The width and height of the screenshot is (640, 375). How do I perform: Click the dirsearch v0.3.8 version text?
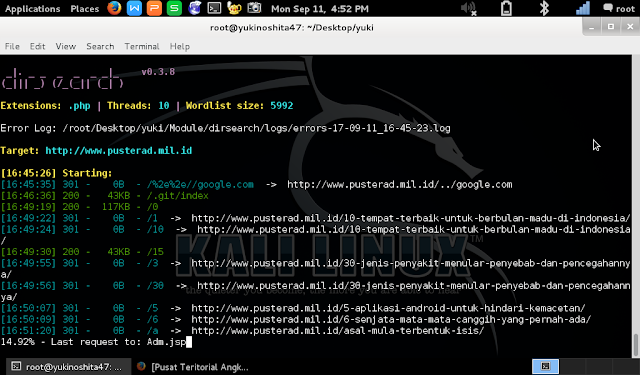(x=158, y=72)
